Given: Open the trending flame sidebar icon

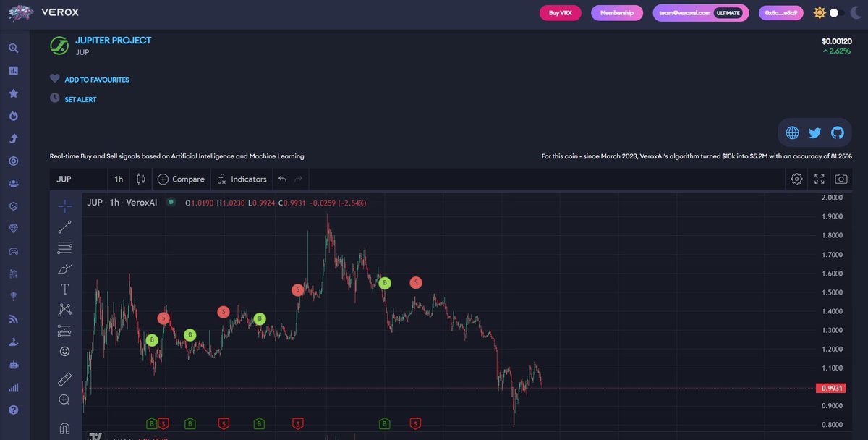Looking at the screenshot, I should pos(13,116).
